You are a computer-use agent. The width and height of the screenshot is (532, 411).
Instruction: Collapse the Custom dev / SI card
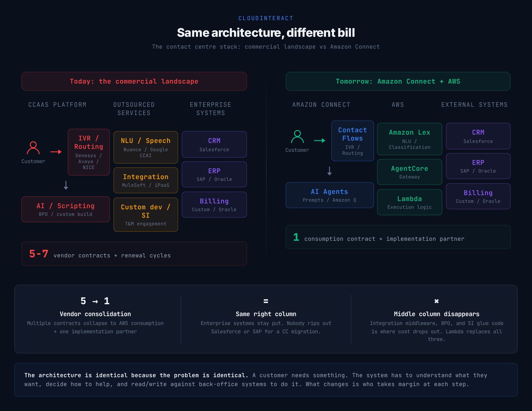click(x=145, y=214)
